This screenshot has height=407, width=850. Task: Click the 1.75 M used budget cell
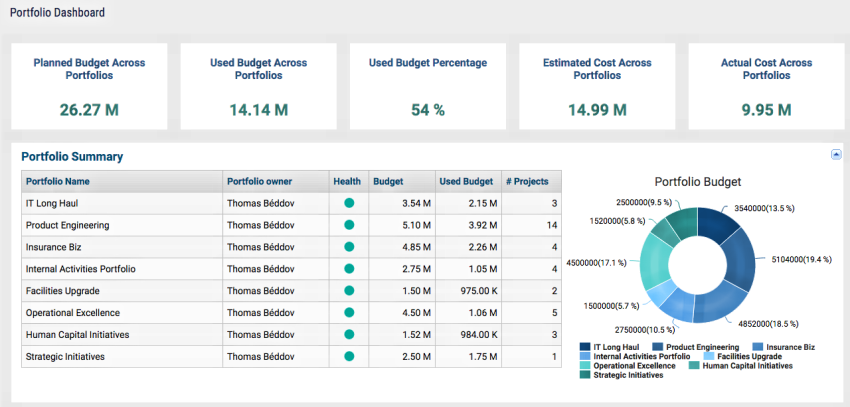[x=468, y=357]
